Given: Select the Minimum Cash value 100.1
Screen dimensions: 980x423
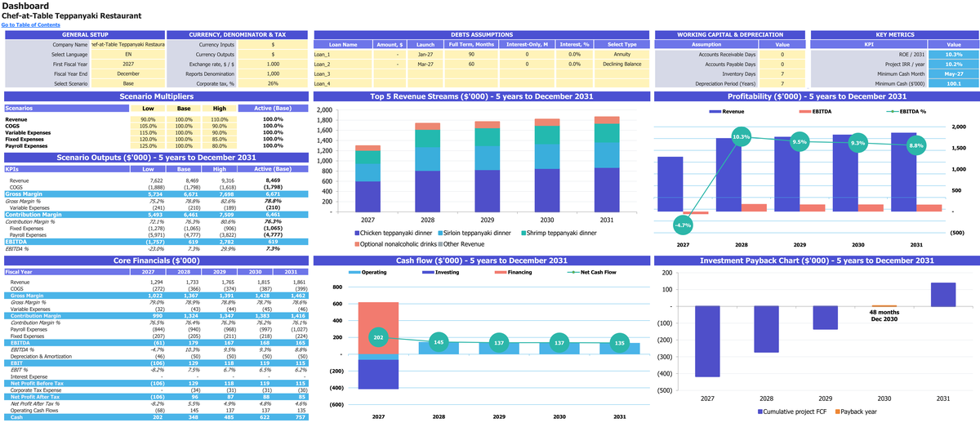Looking at the screenshot, I should pyautogui.click(x=953, y=83).
